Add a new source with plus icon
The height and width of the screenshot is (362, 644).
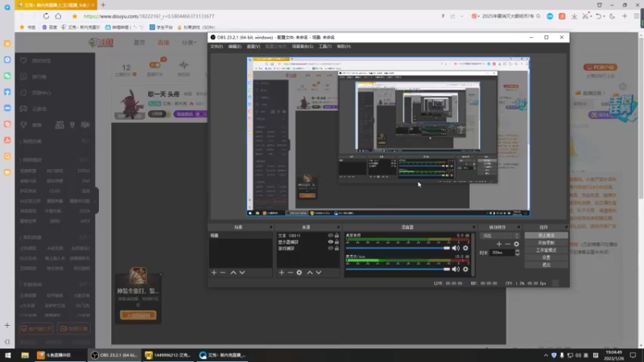pos(281,273)
